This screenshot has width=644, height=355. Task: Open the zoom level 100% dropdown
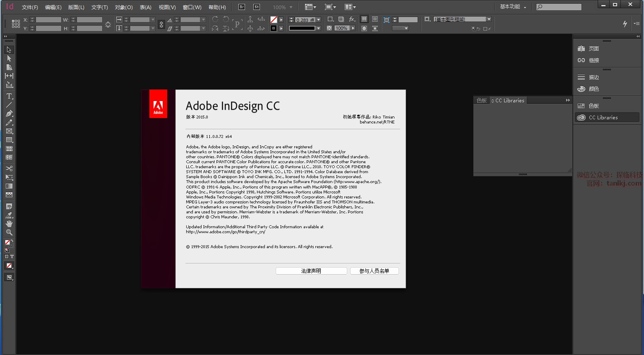291,7
